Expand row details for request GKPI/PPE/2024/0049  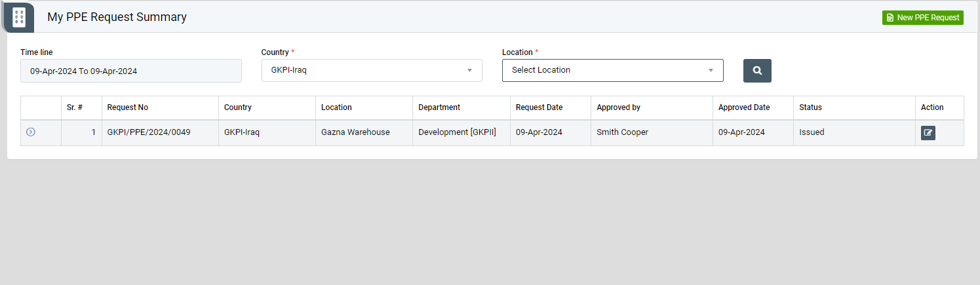point(31,132)
